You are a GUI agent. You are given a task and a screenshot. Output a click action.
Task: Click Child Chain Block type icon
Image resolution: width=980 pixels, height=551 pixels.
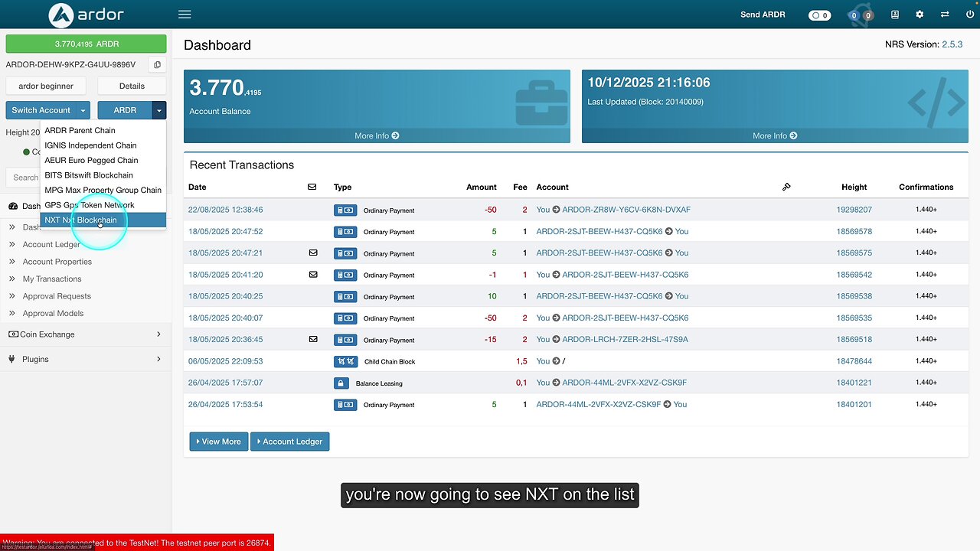point(345,361)
